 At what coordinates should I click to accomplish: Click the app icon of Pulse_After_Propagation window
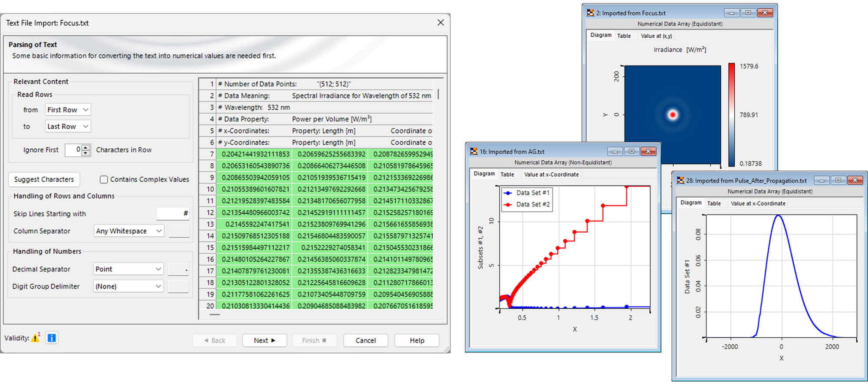click(x=681, y=180)
